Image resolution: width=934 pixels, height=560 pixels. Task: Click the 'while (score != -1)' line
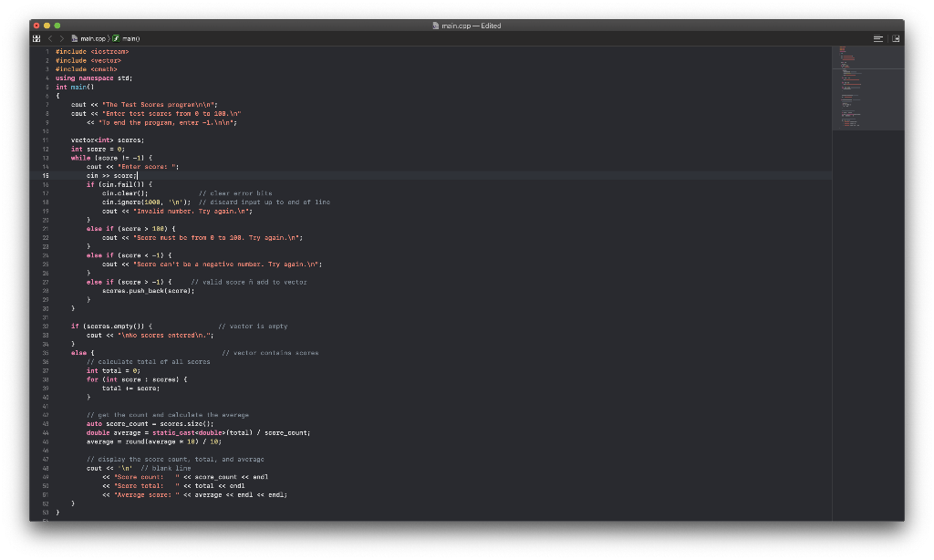coord(111,158)
